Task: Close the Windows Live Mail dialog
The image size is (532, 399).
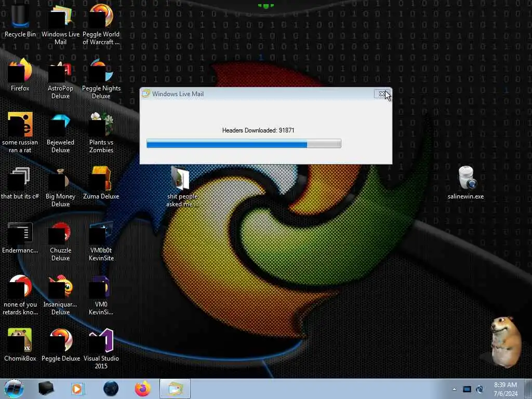Action: click(382, 94)
